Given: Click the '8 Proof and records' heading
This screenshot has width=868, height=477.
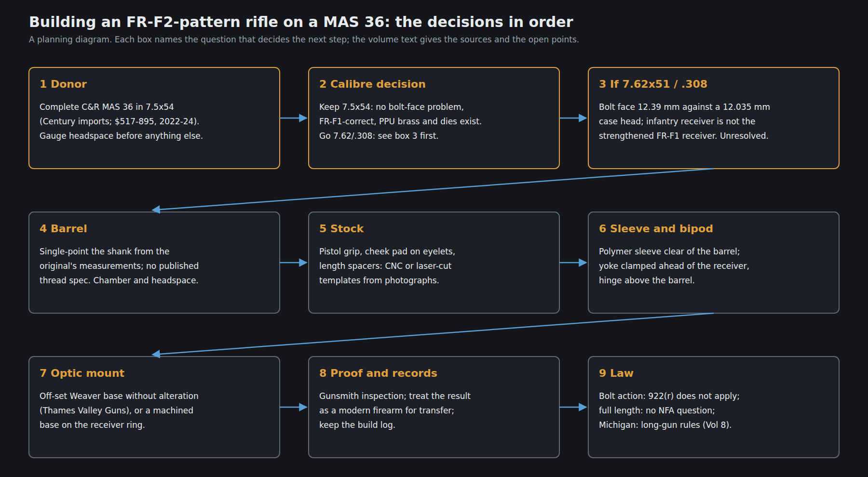Looking at the screenshot, I should coord(378,373).
